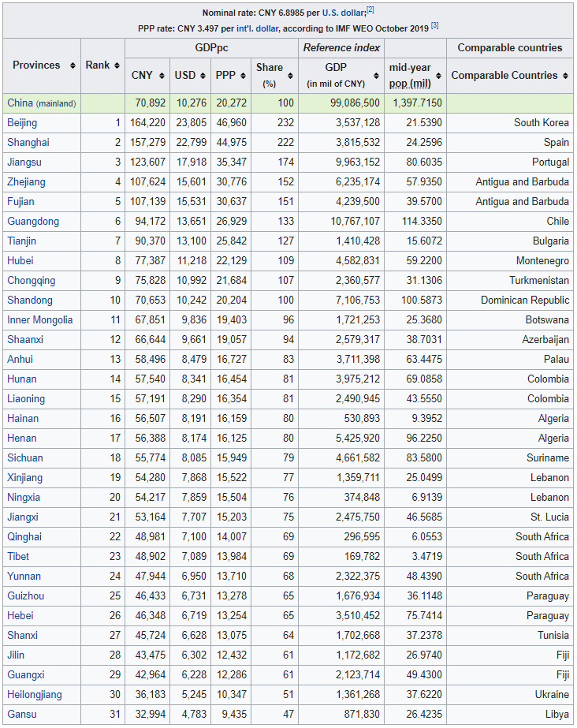The image size is (577, 728).
Task: Select the Chile comparable country cell
Action: tap(510, 222)
